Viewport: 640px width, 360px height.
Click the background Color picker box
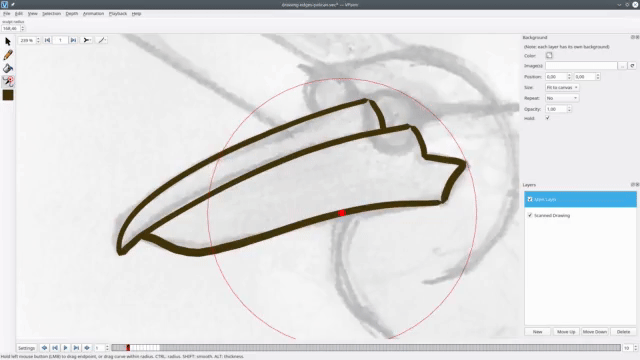(549, 56)
